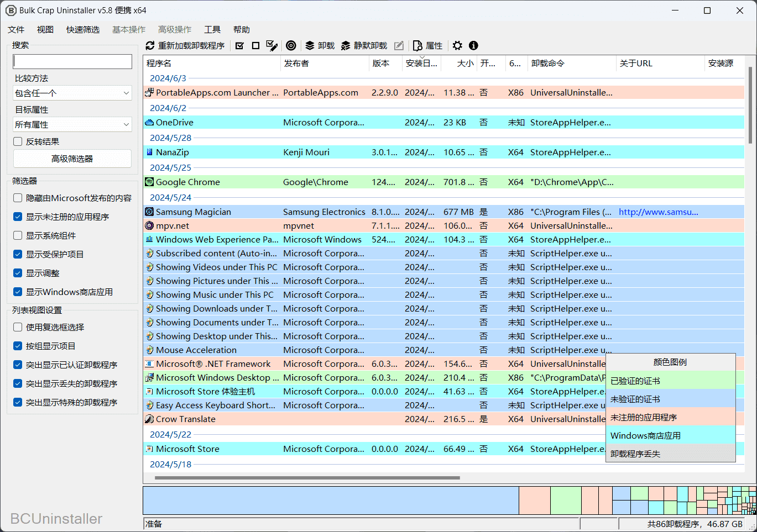Image resolution: width=757 pixels, height=532 pixels.
Task: Click the PortableApps.com Launcher row icon
Action: click(x=149, y=93)
